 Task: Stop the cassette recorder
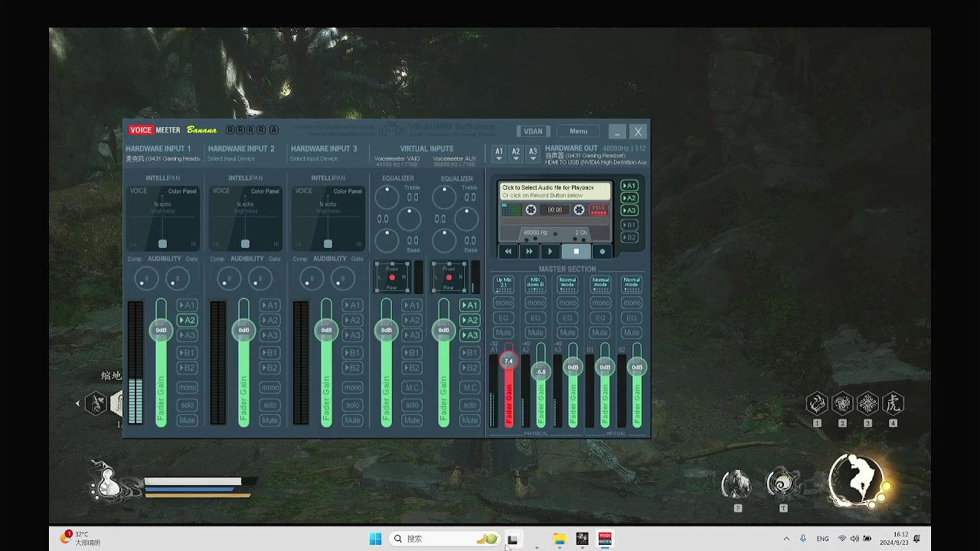(x=577, y=251)
